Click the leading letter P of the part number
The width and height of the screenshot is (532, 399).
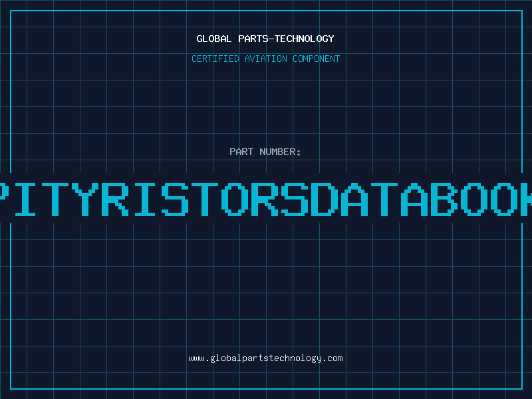[5, 199]
